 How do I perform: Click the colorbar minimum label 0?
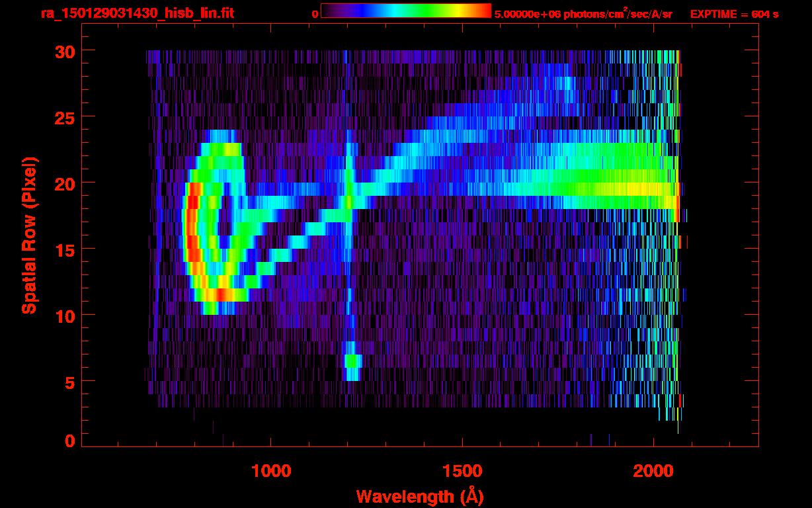point(315,14)
